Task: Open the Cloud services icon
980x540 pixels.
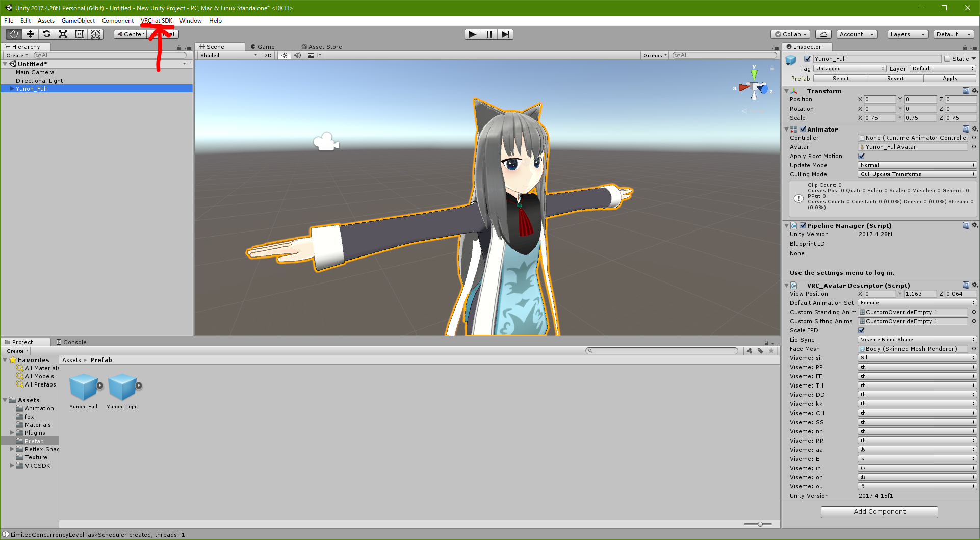Action: [x=823, y=34]
